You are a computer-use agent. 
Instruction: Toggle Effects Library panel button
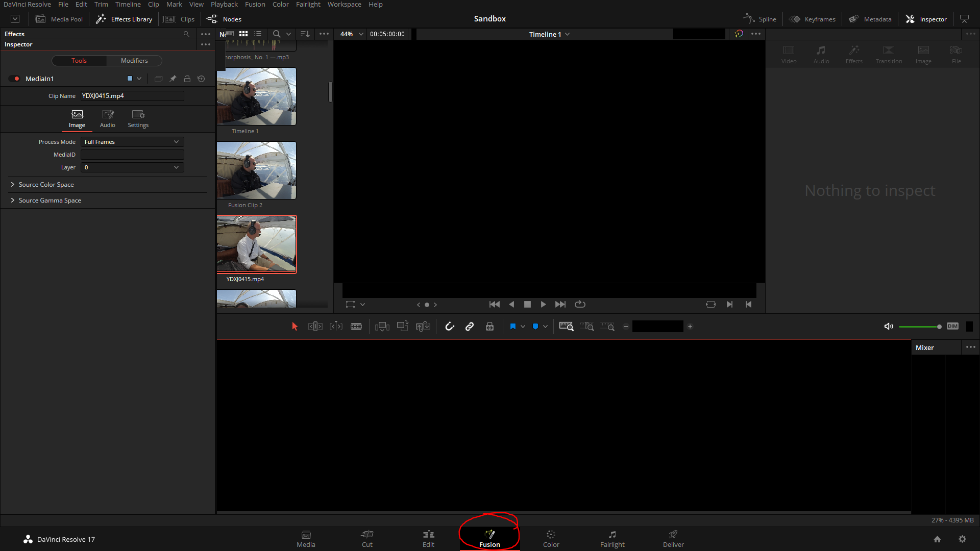[x=124, y=19]
